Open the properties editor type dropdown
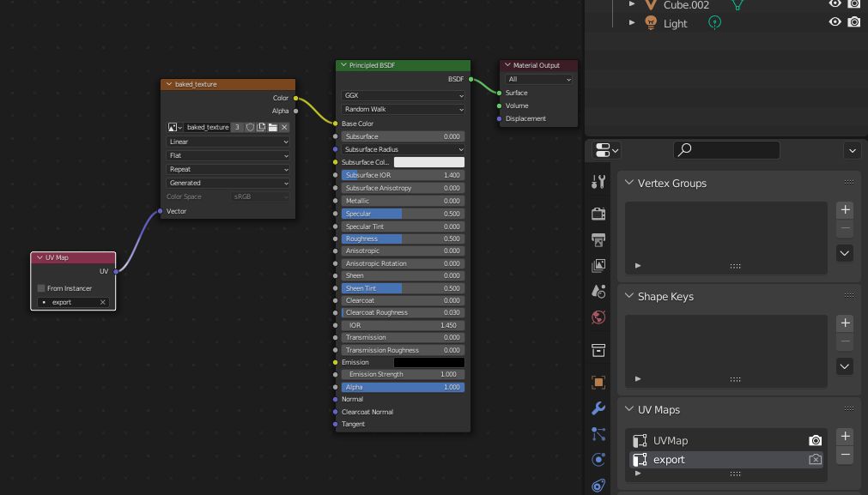The height and width of the screenshot is (495, 868). coord(607,150)
